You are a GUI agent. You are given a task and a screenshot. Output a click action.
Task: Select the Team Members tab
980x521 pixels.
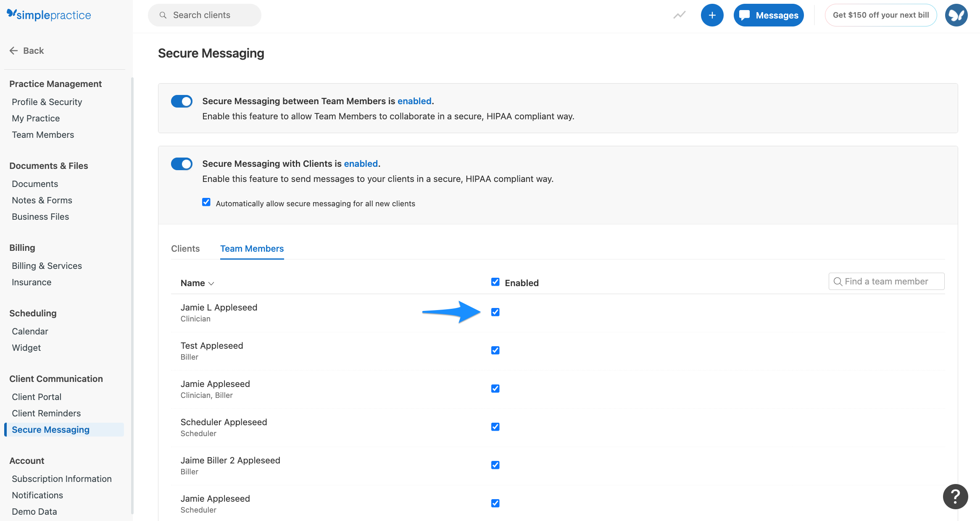coord(252,248)
